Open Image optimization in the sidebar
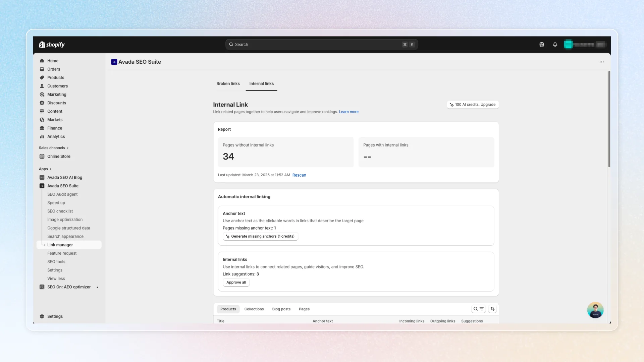 pos(65,220)
